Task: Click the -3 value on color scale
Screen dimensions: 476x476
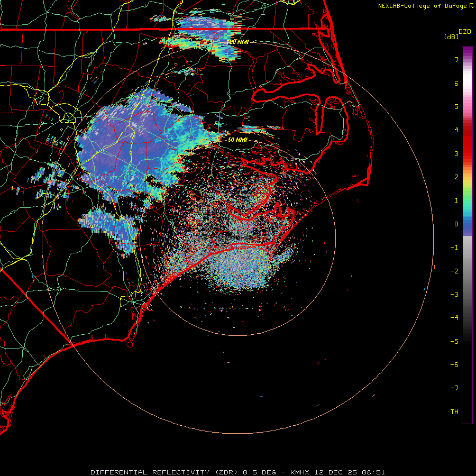Action: 454,295
